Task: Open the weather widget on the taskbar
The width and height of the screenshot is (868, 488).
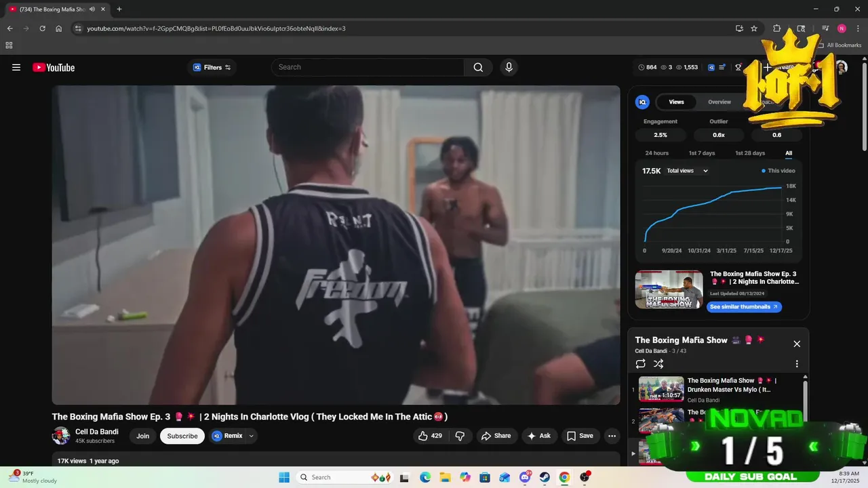Action: tap(34, 477)
